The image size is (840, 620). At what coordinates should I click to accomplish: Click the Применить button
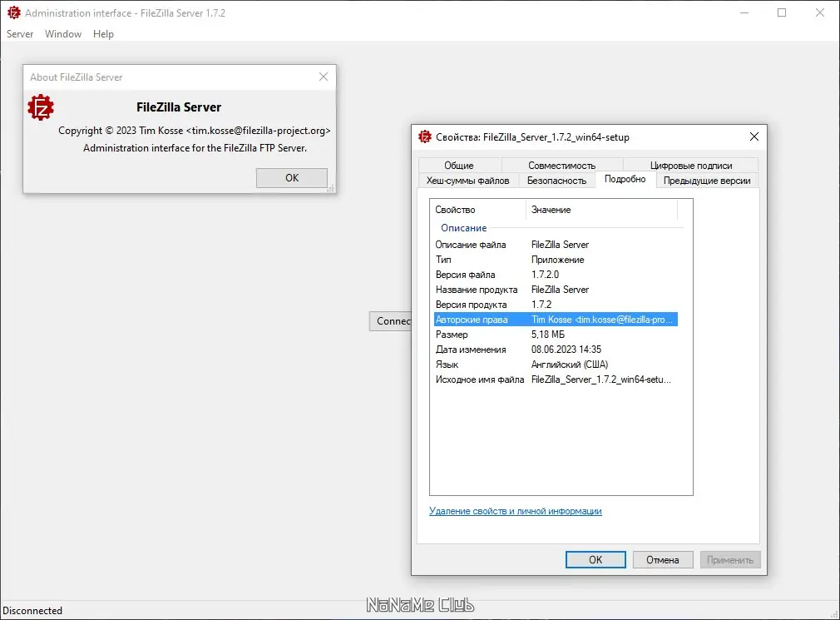[x=730, y=559]
